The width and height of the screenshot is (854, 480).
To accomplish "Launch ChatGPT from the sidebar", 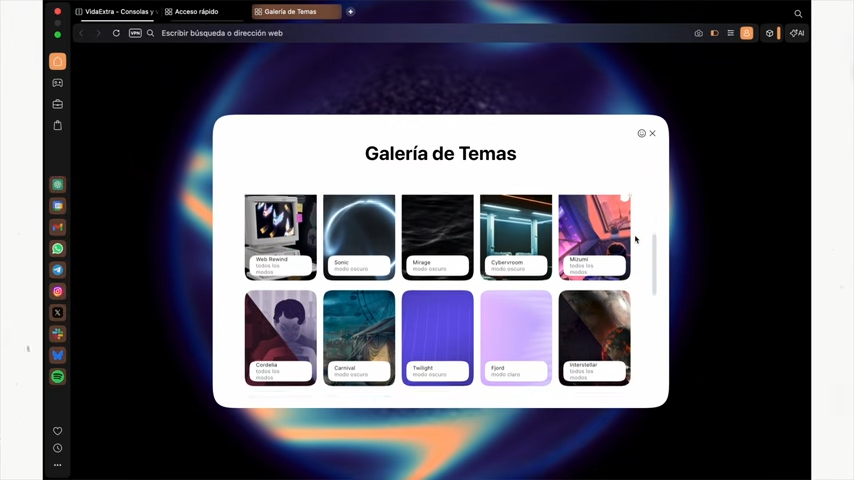I will pyautogui.click(x=58, y=185).
